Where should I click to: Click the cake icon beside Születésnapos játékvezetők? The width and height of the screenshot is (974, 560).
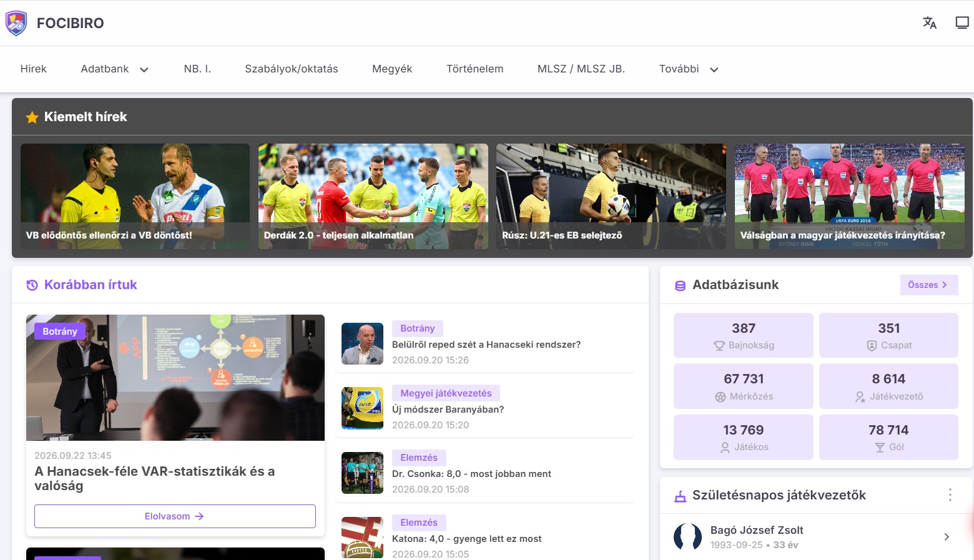(680, 496)
